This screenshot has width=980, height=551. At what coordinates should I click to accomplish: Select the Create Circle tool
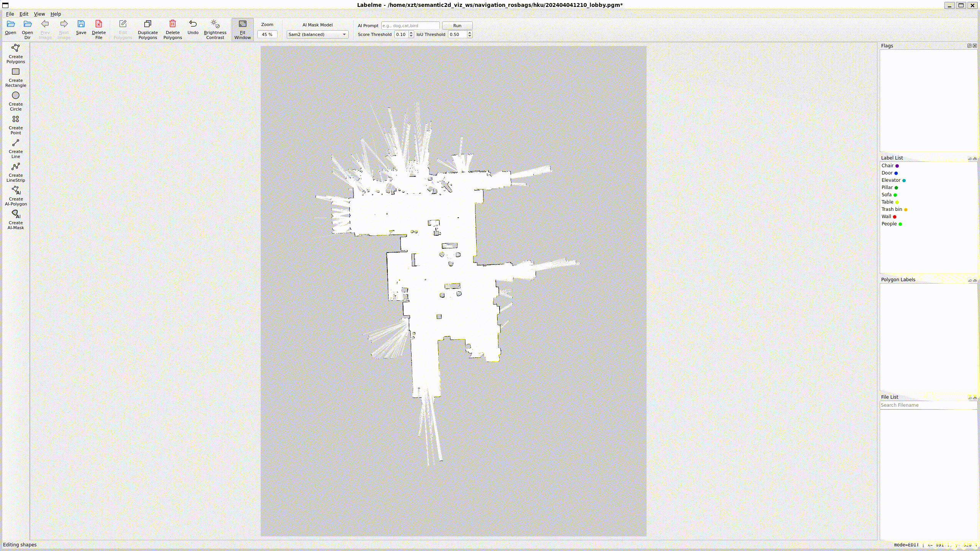click(16, 101)
